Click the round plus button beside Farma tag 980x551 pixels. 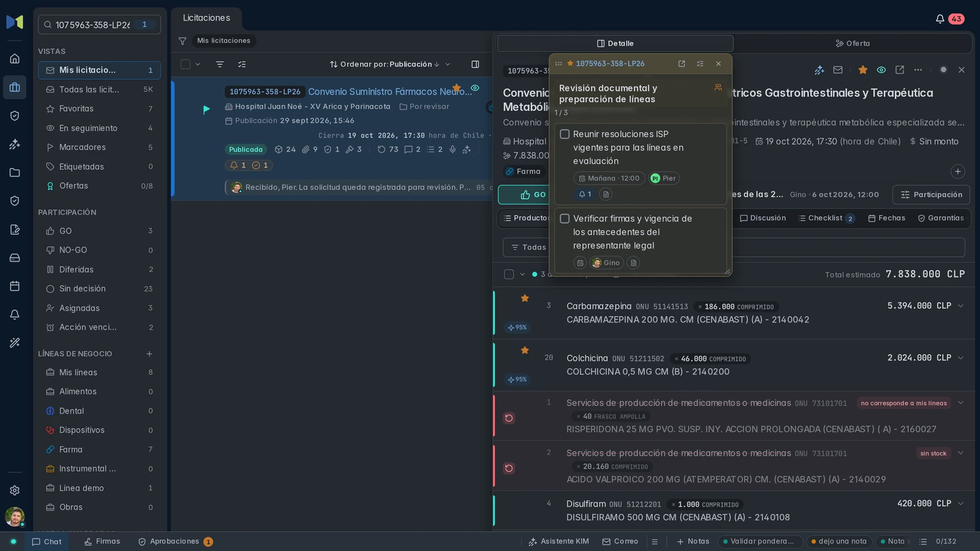click(958, 171)
